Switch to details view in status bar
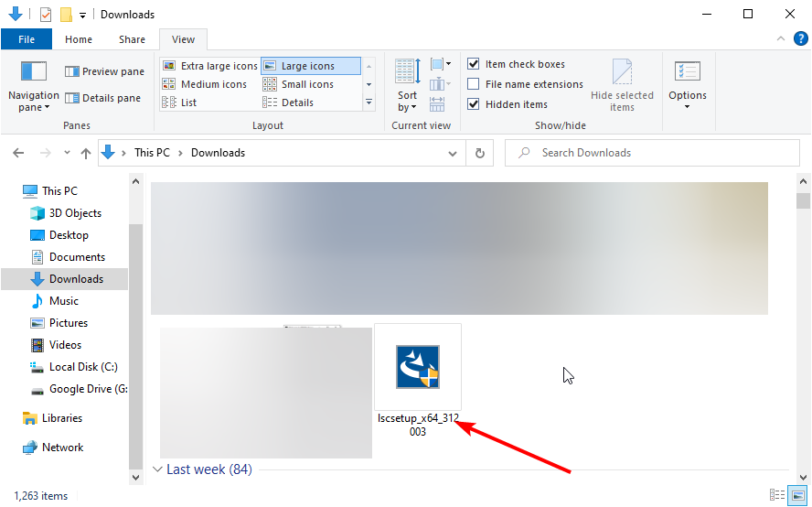Viewport: 812px width, 507px height. coord(777,495)
